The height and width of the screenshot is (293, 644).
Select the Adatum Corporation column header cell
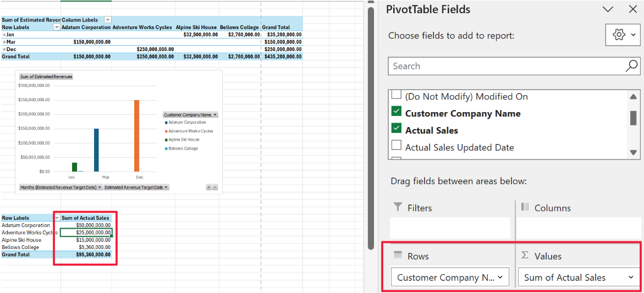click(x=86, y=27)
